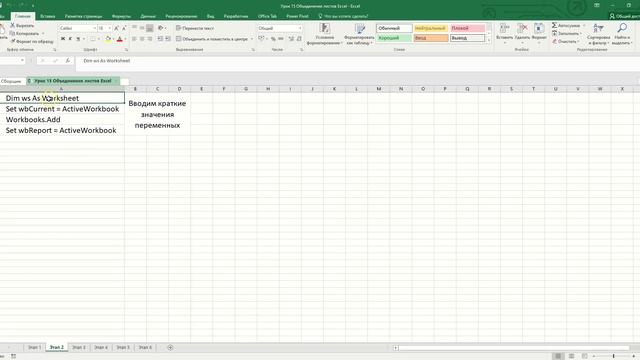Viewport: 640px width, 360px height.
Task: Click Merge and Center (Объединить и поместить в центре)
Action: (212, 39)
